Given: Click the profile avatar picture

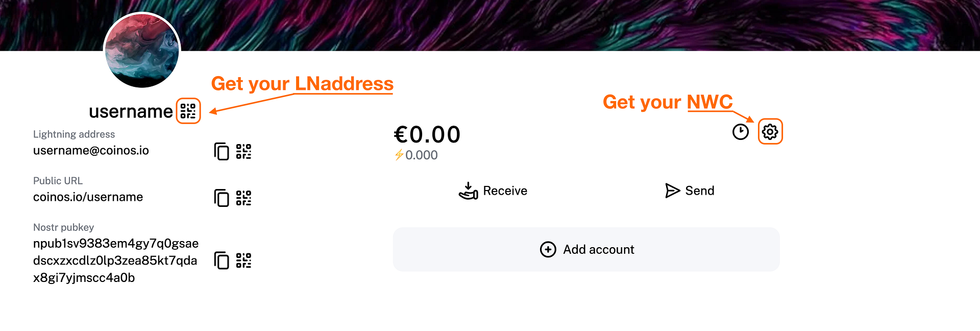Looking at the screenshot, I should (142, 51).
